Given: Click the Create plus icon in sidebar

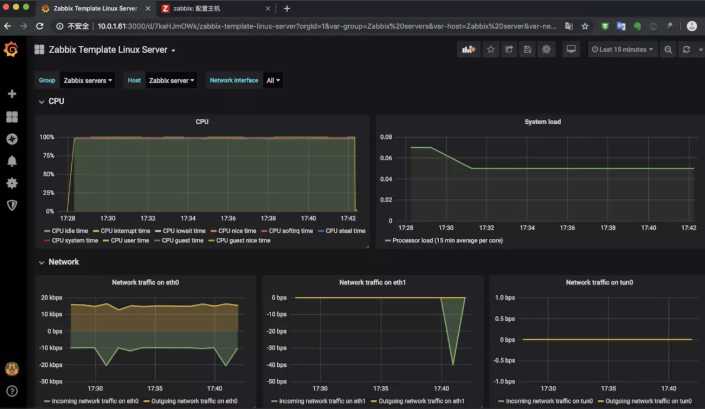Looking at the screenshot, I should (12, 93).
